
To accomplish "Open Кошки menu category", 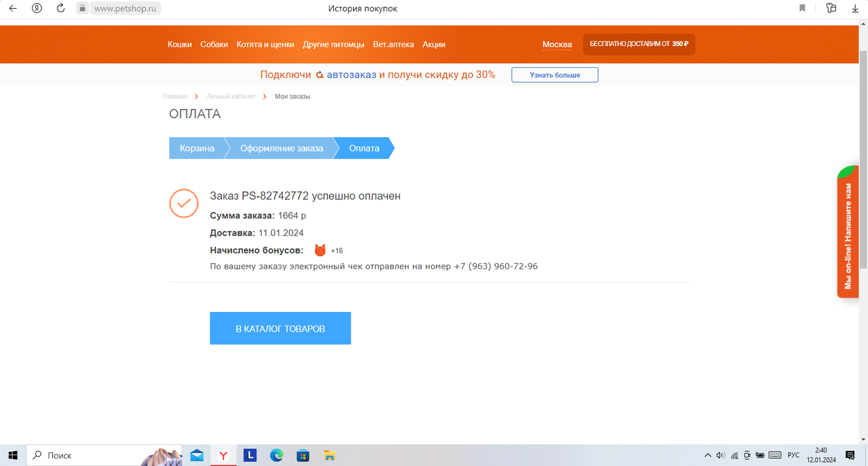I will [180, 44].
